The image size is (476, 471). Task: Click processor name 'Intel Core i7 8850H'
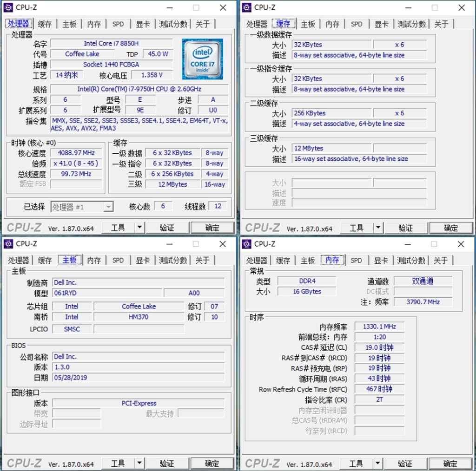pos(112,43)
